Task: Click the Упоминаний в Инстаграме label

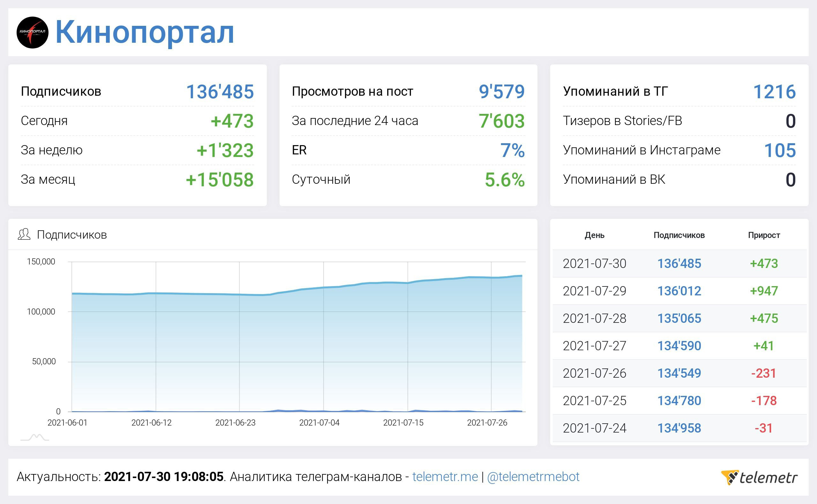Action: click(641, 150)
